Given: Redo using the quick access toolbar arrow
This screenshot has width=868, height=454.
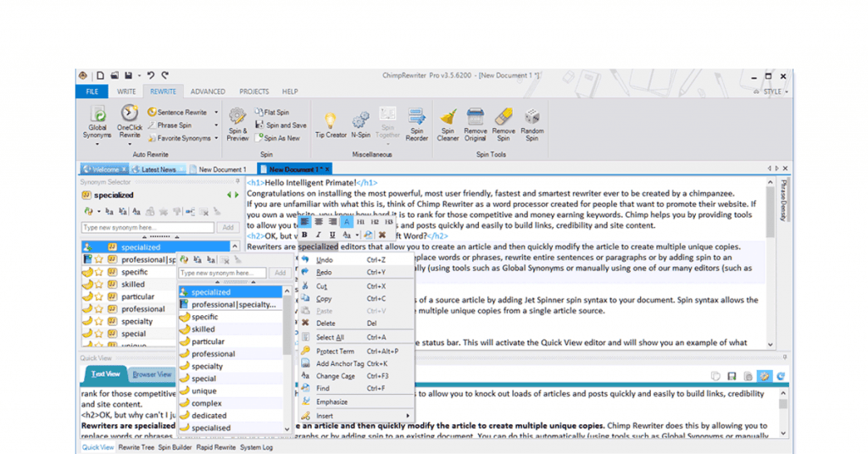Looking at the screenshot, I should pyautogui.click(x=165, y=75).
